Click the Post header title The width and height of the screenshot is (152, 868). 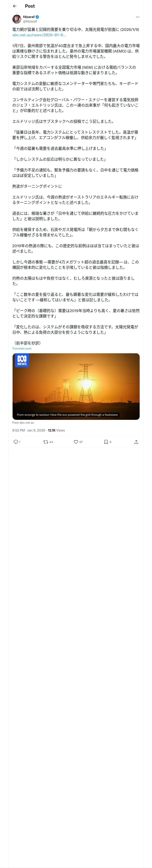(30, 6)
